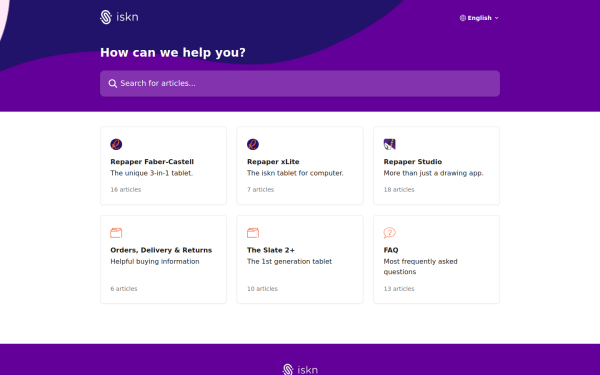Click the Orders, Delivery & Returns box icon
This screenshot has height=375, width=600.
pyautogui.click(x=116, y=233)
